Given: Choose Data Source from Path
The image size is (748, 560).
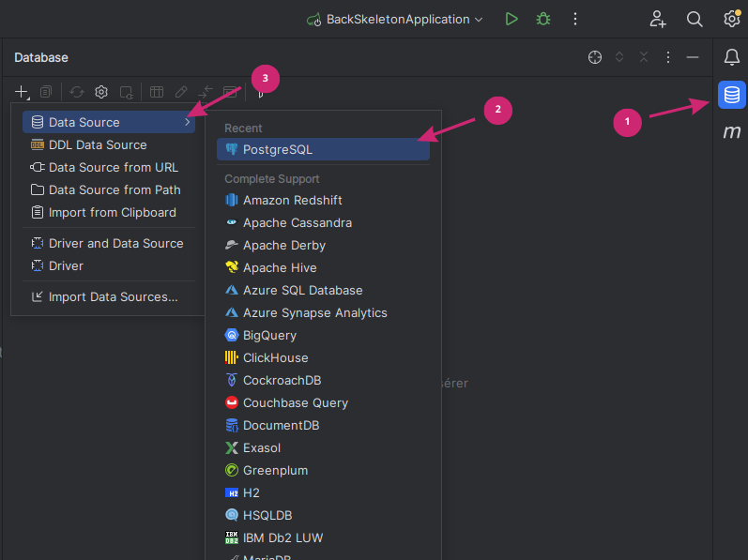Looking at the screenshot, I should click(x=109, y=189).
